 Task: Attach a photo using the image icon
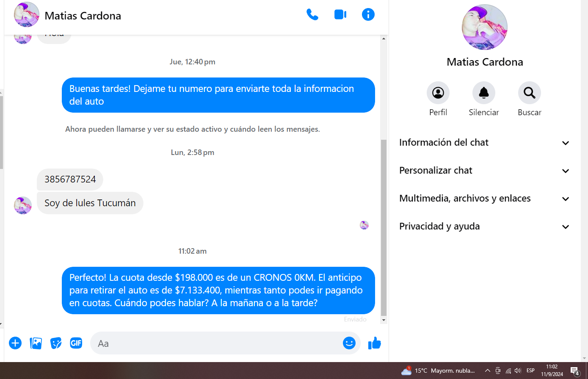click(x=36, y=343)
